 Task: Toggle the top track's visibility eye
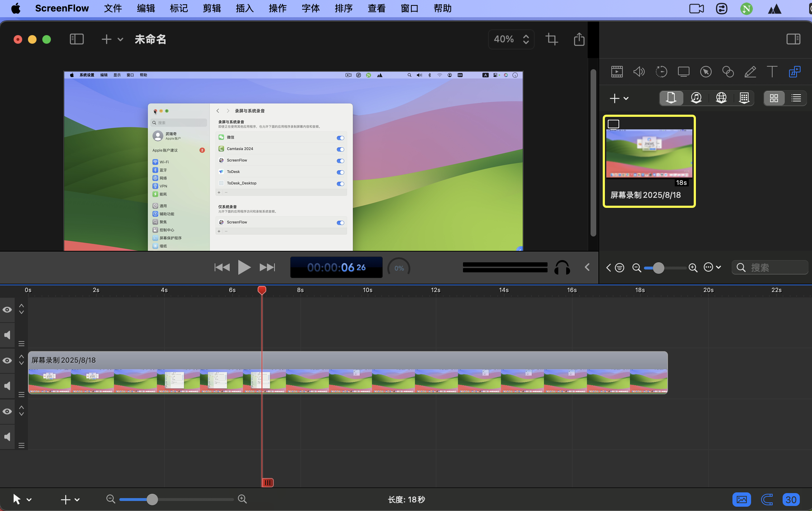(7, 310)
